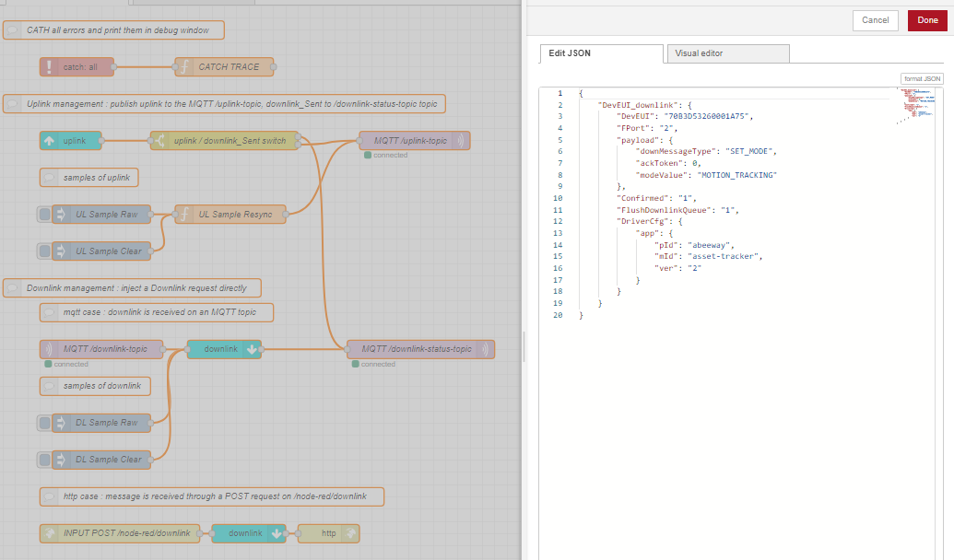
Task: Click the MQTT /uplink-topic node signal icon
Action: coord(460,140)
